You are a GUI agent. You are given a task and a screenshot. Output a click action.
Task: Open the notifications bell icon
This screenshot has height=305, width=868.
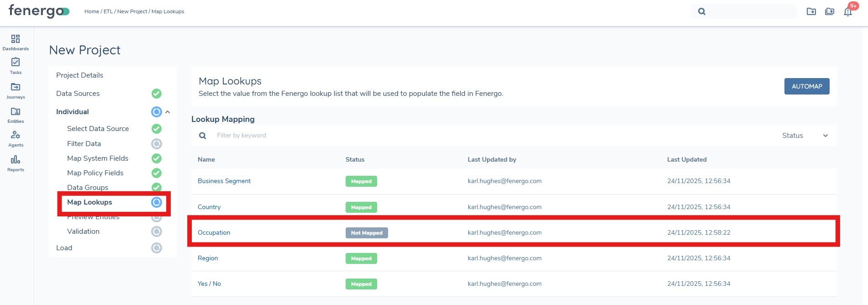tap(848, 12)
